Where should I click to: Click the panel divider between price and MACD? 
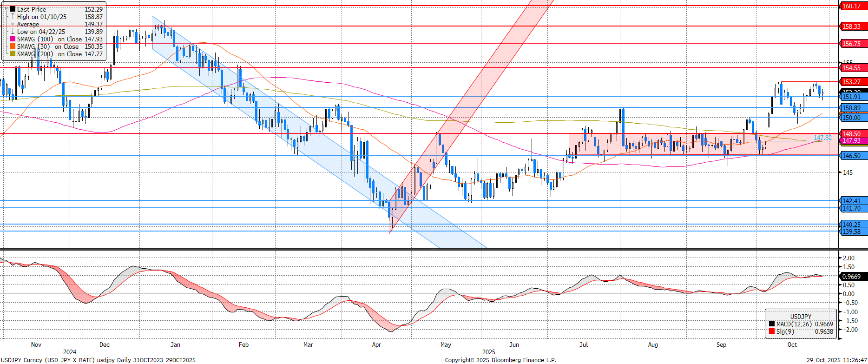[434, 250]
